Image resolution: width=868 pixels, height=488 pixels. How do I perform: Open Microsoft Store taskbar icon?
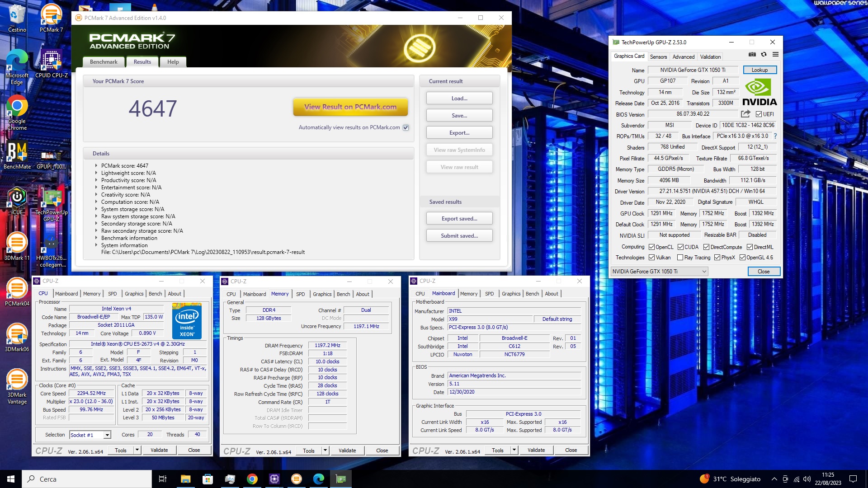coord(208,479)
